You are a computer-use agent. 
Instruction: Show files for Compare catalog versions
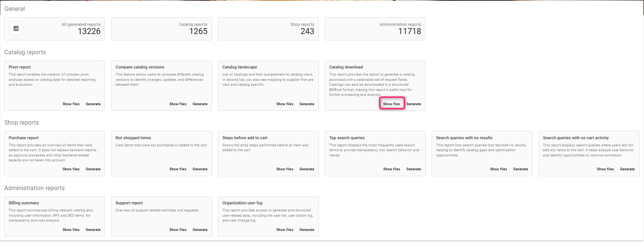click(178, 104)
